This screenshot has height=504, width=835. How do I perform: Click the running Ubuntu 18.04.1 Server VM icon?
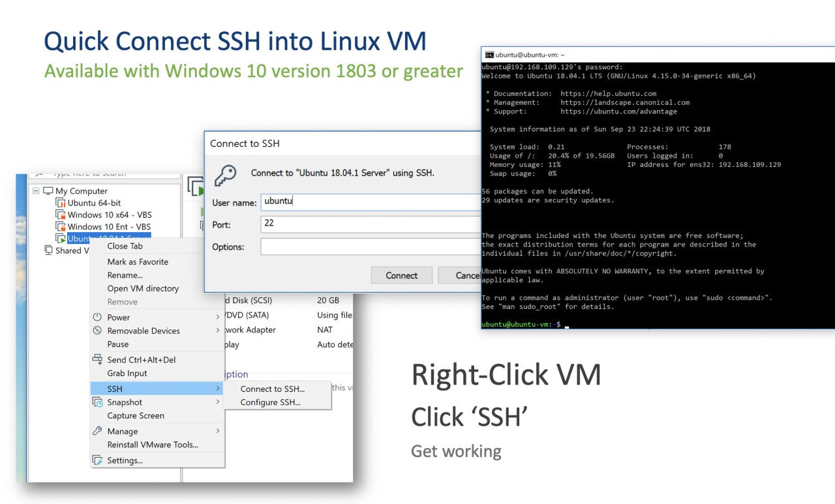61,239
